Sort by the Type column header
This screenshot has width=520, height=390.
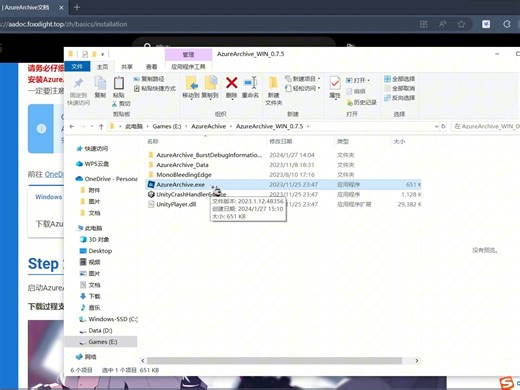(343, 141)
